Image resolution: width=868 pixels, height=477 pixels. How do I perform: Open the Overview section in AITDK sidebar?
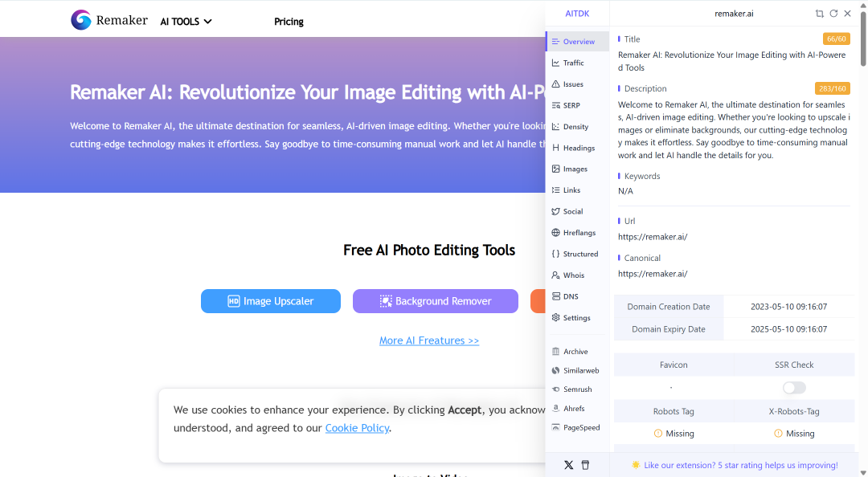click(577, 42)
